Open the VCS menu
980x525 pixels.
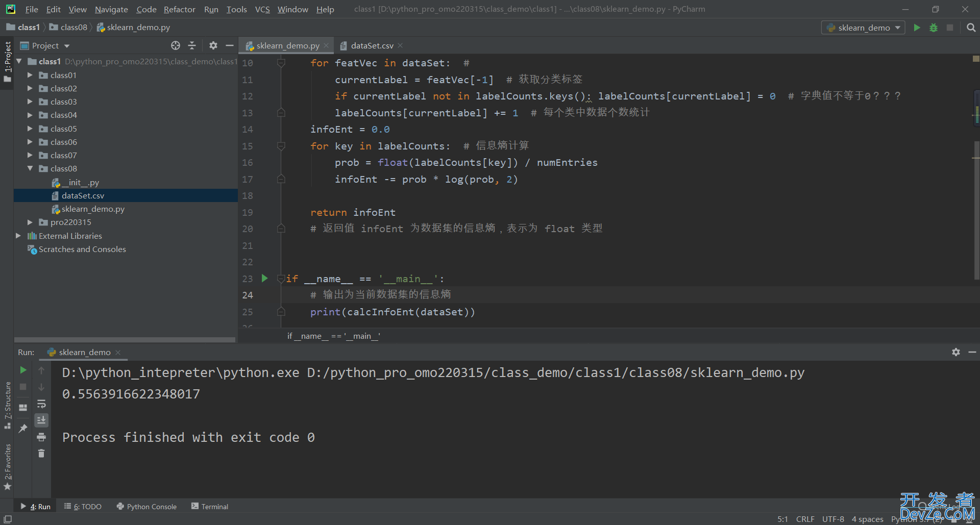(x=262, y=9)
